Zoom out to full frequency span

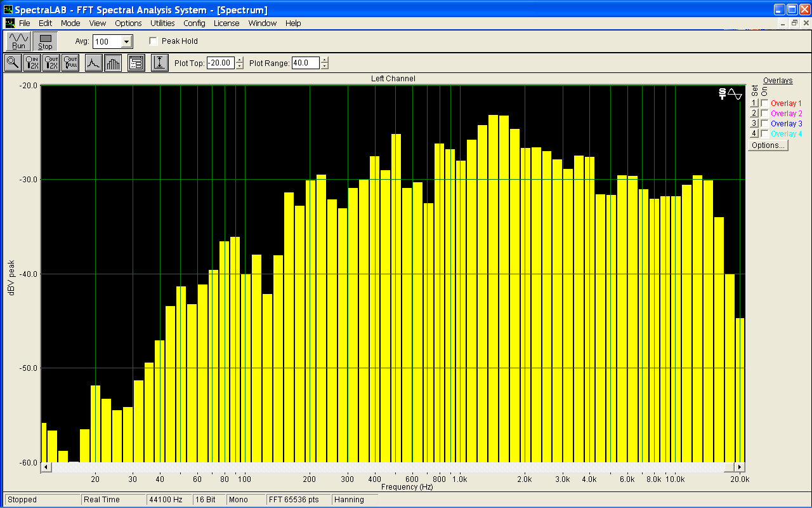coord(70,63)
